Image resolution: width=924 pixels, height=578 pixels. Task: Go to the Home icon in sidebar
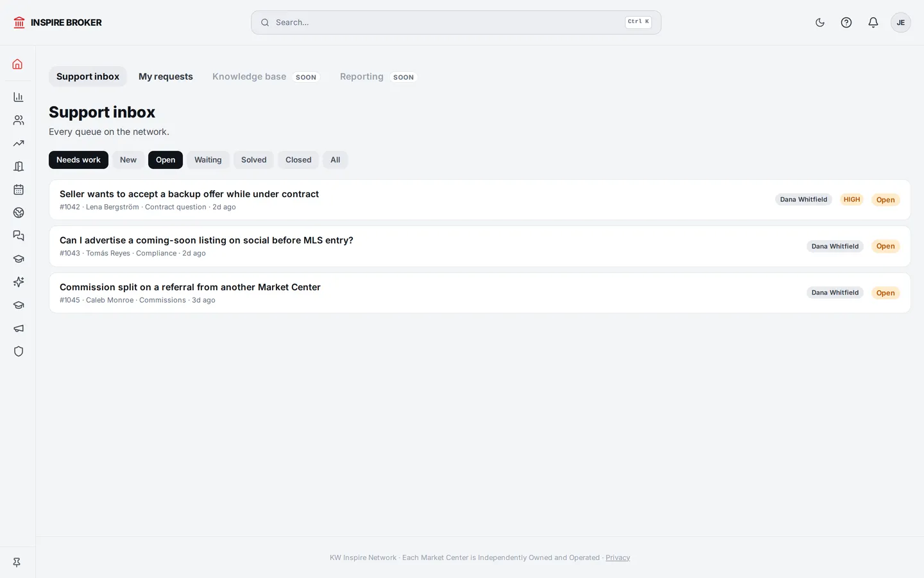point(17,64)
